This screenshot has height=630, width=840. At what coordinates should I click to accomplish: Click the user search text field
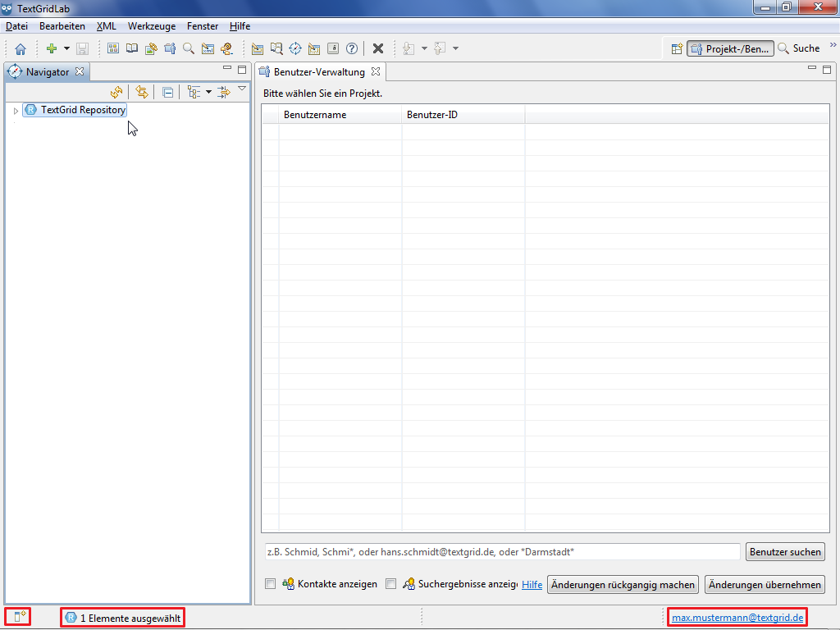[x=500, y=552]
